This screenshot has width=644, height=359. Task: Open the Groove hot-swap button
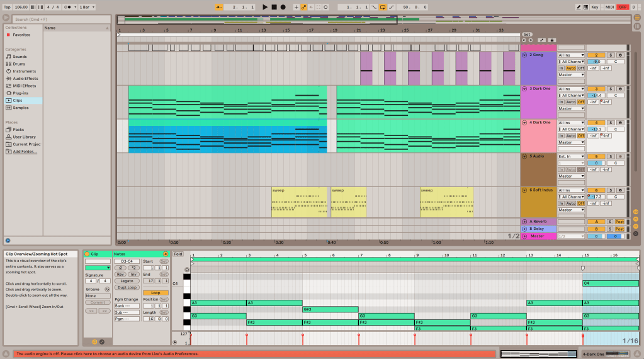107,289
